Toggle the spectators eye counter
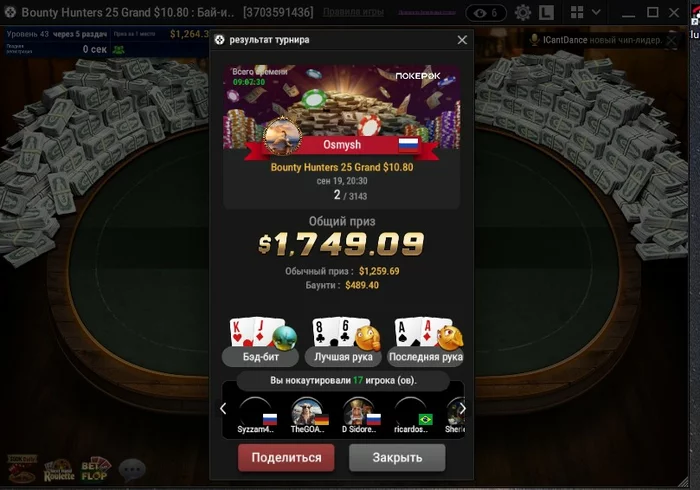 486,13
